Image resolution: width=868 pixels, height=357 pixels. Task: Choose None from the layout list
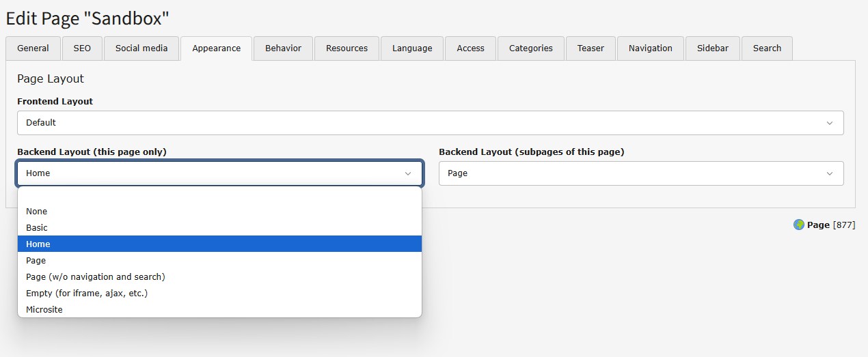tap(219, 212)
